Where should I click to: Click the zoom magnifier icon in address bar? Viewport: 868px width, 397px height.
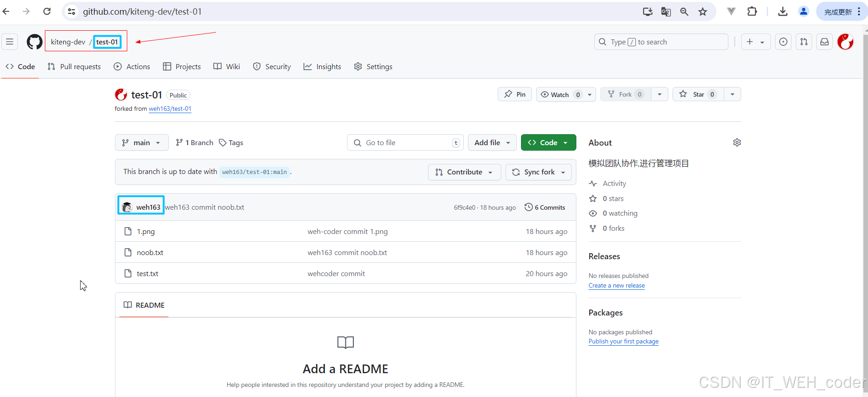tap(684, 11)
